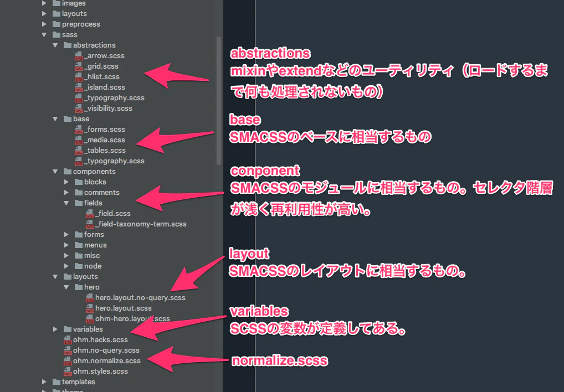Select the _grid.scss file name
Viewport: 564px width, 392px height.
pyautogui.click(x=101, y=66)
